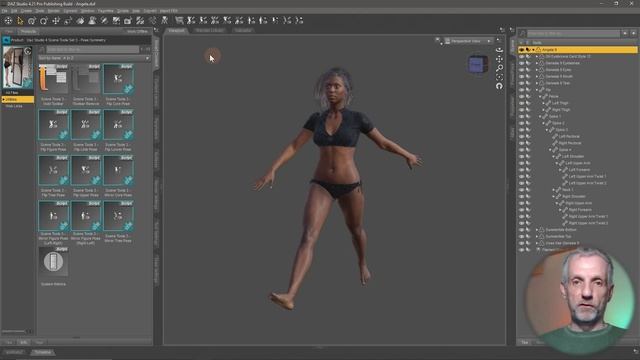Select the Flip Figure Pose script thumbnail
The width and height of the screenshot is (640, 360).
tap(53, 124)
